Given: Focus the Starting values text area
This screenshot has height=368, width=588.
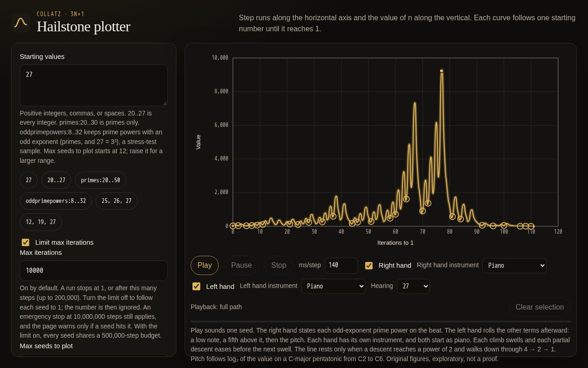Looking at the screenshot, I should [x=94, y=85].
